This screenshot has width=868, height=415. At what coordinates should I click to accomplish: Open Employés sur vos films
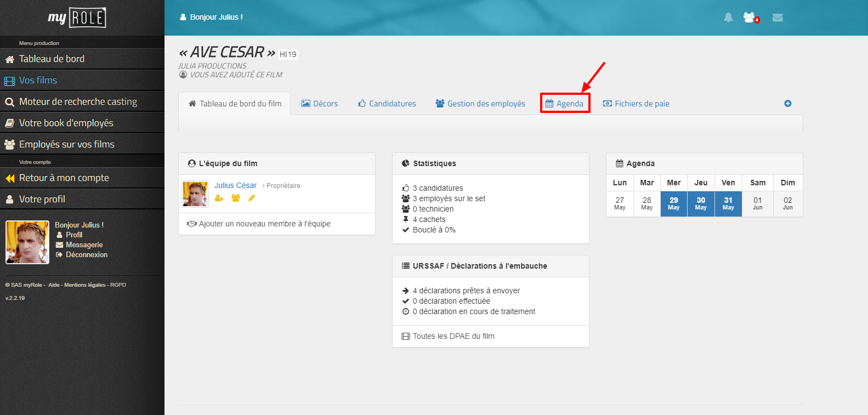[82, 145]
